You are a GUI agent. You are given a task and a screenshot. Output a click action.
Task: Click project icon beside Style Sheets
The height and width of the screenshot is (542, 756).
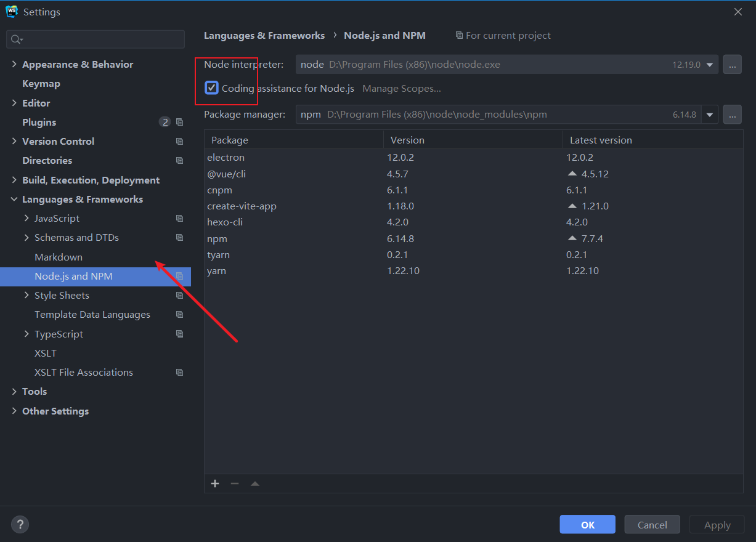(179, 295)
